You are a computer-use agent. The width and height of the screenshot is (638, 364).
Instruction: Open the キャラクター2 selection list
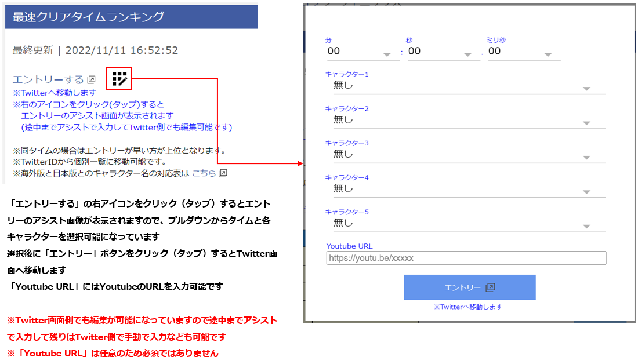(x=586, y=123)
